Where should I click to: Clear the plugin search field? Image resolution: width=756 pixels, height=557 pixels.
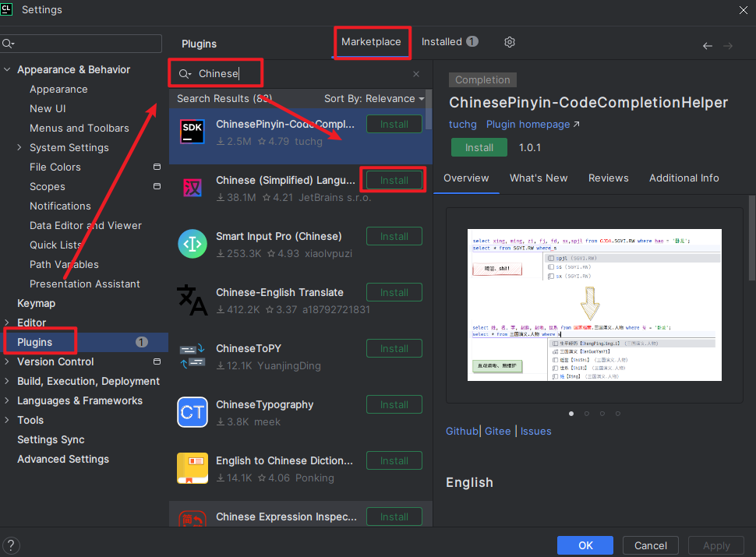coord(415,74)
